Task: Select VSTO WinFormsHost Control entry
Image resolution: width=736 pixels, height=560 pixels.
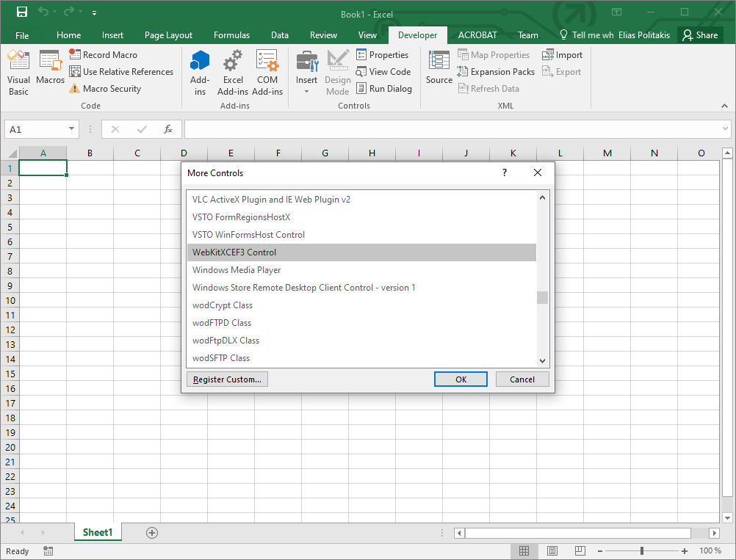Action: [361, 235]
